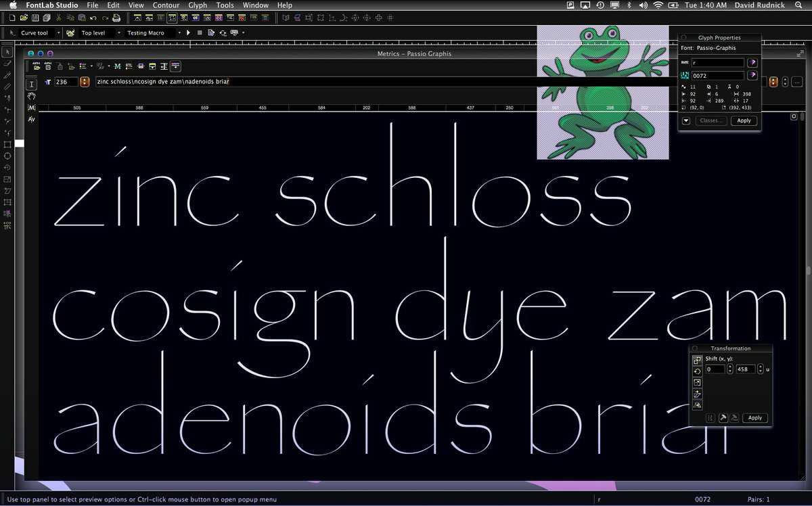Open the Contour menu

[x=166, y=5]
